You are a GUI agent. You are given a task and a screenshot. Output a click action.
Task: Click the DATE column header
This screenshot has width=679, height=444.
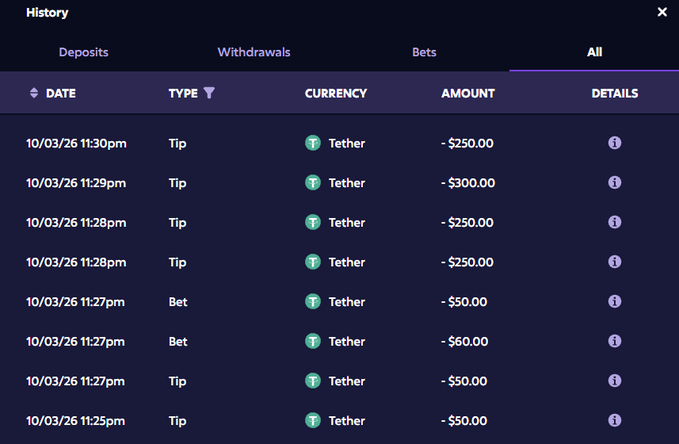click(61, 93)
